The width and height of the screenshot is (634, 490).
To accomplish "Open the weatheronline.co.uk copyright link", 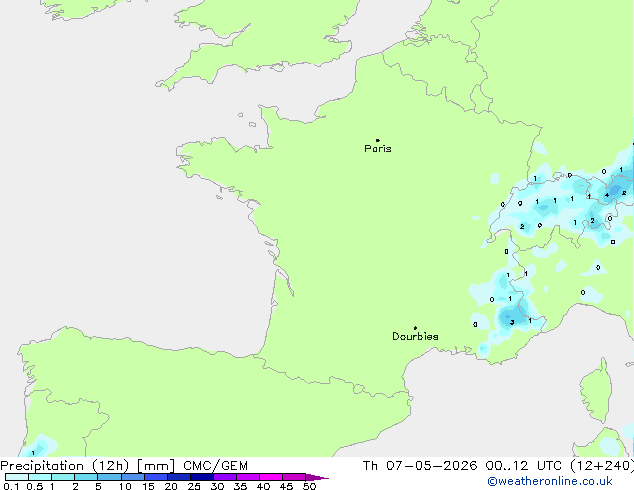I will coord(549,481).
